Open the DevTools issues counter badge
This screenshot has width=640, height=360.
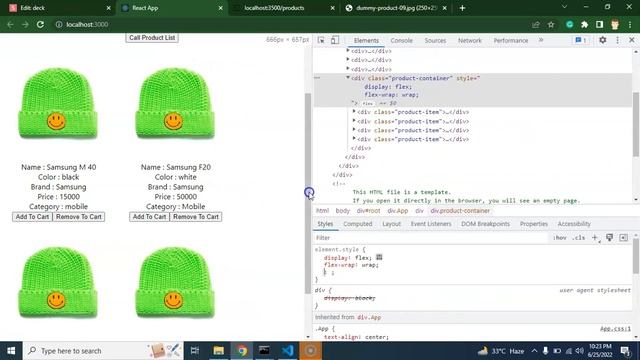pos(580,40)
